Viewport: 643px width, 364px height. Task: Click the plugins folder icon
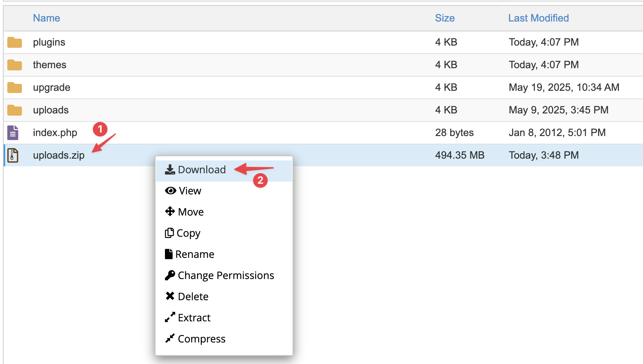[15, 42]
